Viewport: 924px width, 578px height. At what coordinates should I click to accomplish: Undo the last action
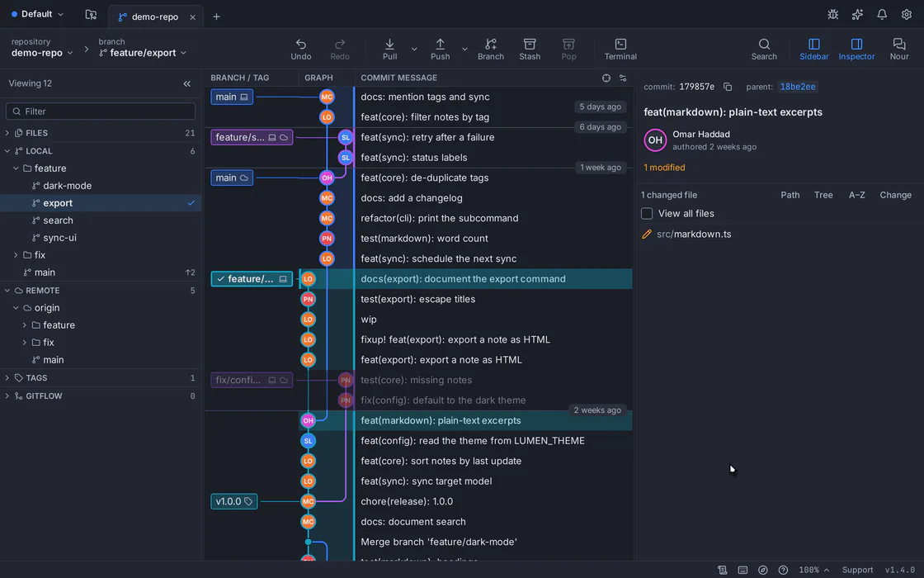click(300, 50)
